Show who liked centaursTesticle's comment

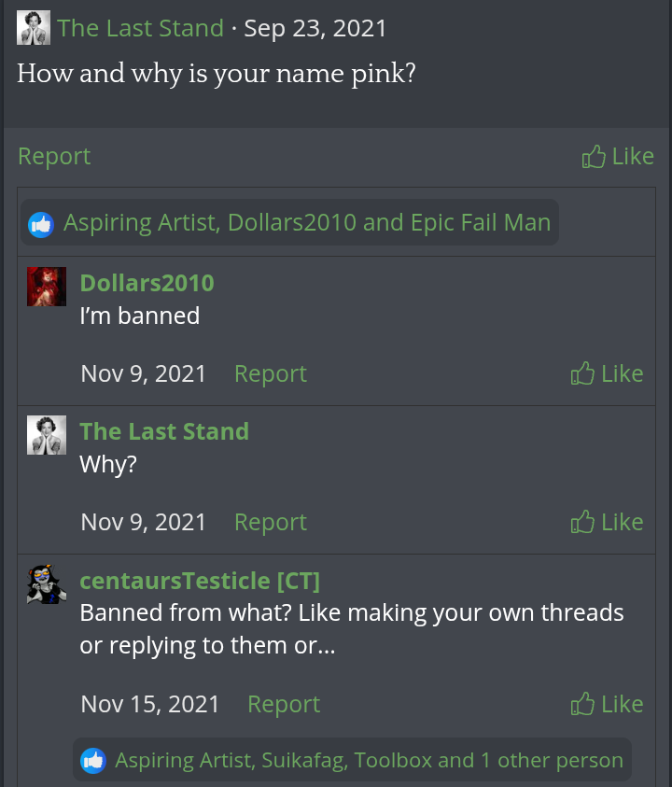point(369,760)
